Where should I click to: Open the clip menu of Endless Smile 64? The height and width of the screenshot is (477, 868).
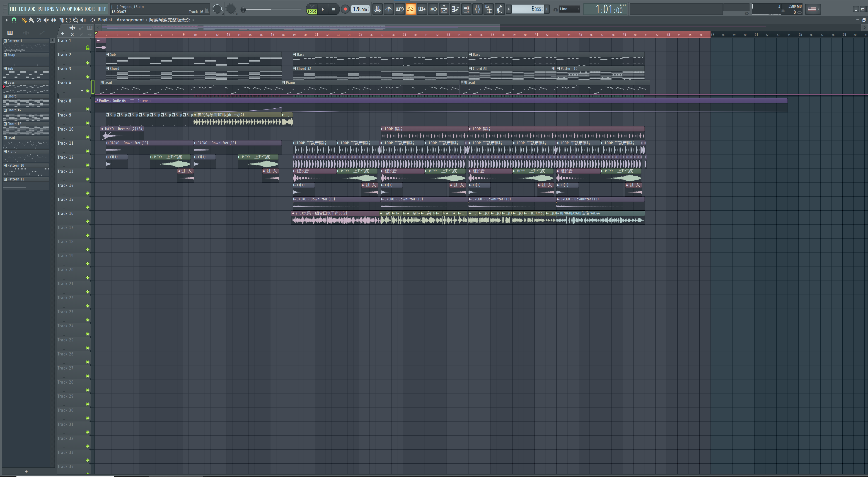(97, 101)
